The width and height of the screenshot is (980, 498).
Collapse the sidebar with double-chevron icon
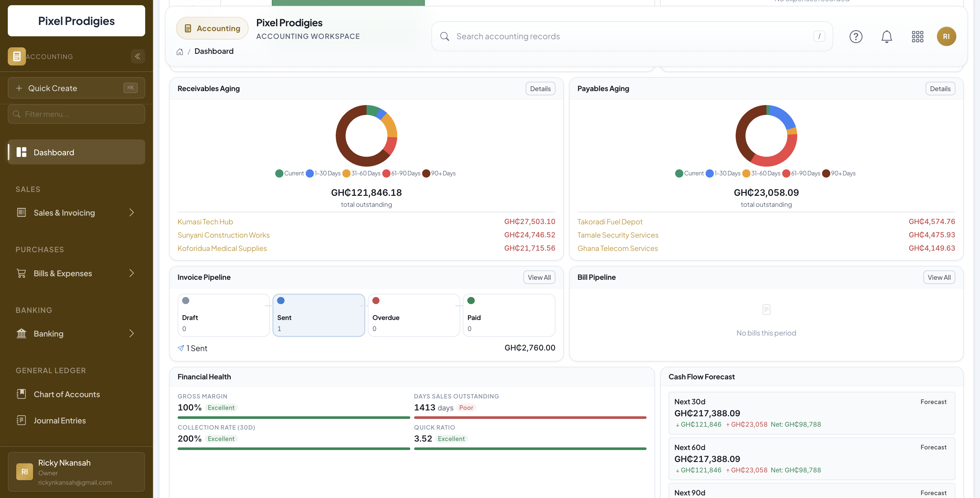137,56
